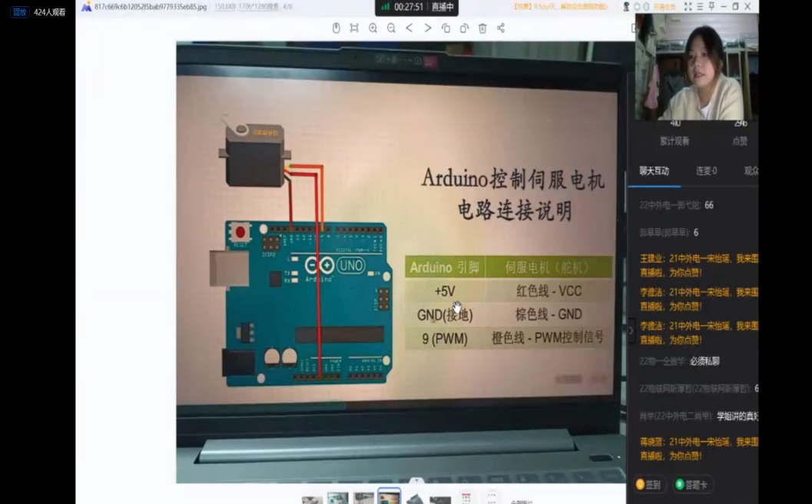
Task: Click the orange promotional link in title bar
Action: (561, 7)
